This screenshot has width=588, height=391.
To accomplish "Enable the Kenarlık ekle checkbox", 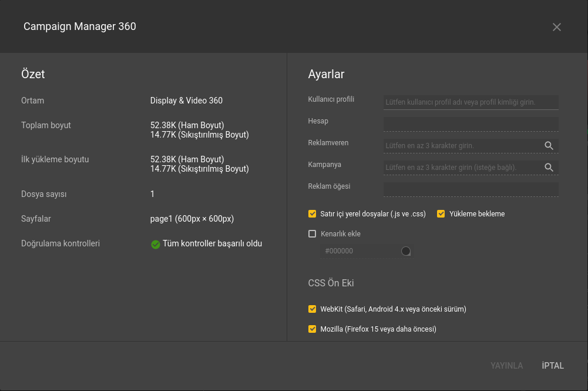I will pyautogui.click(x=312, y=234).
